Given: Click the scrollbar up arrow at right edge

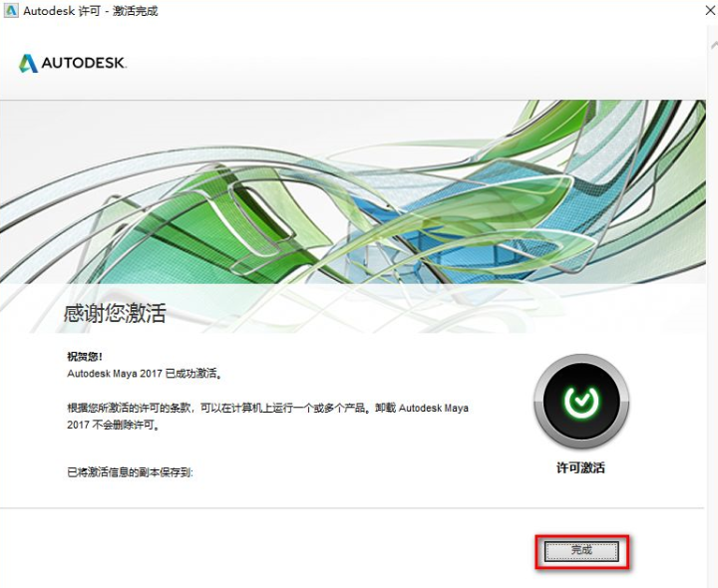Looking at the screenshot, I should point(714,45).
